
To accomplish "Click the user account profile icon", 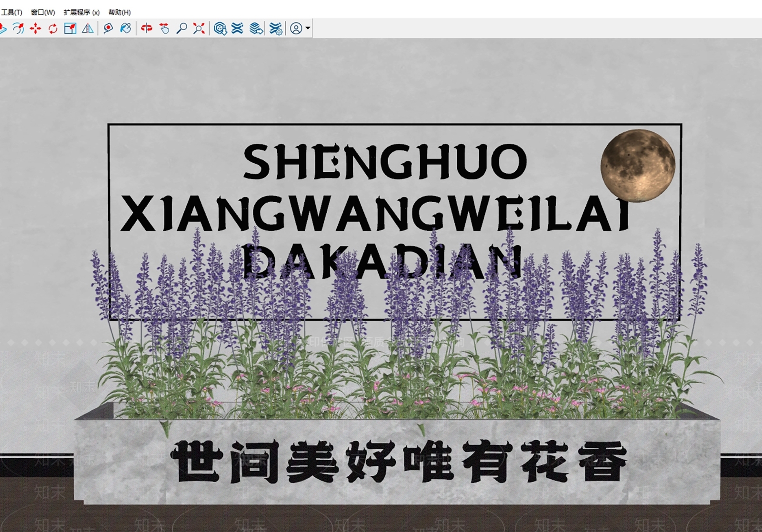I will 296,29.
